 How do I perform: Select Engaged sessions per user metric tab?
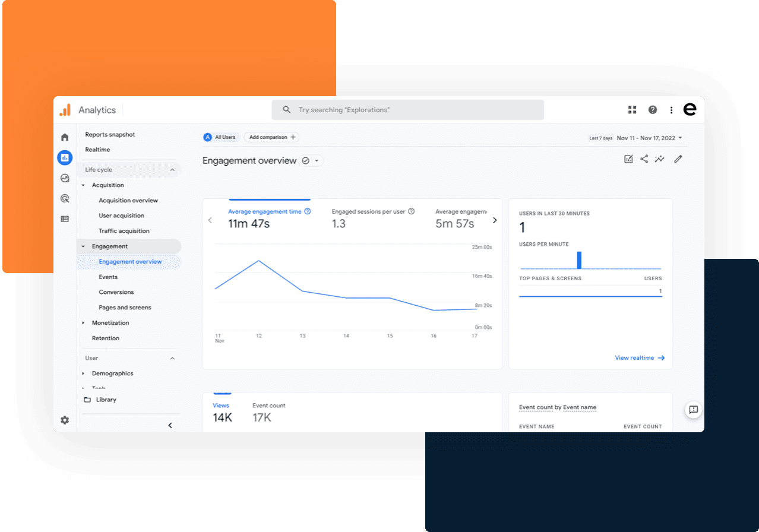point(373,218)
